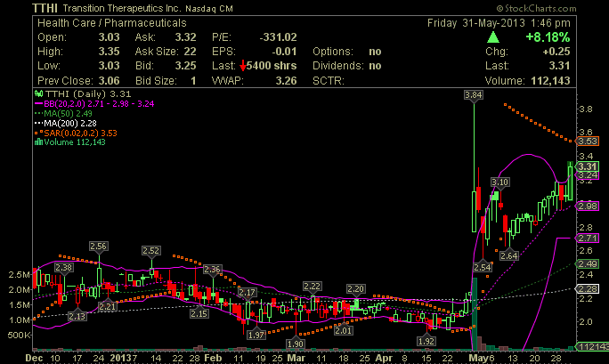Click the Chg value +0.25
609x364 pixels.
point(556,52)
